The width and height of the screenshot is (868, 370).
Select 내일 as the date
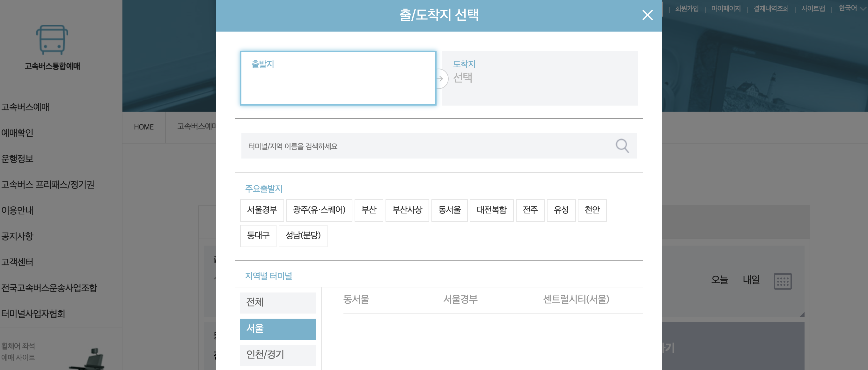click(751, 280)
